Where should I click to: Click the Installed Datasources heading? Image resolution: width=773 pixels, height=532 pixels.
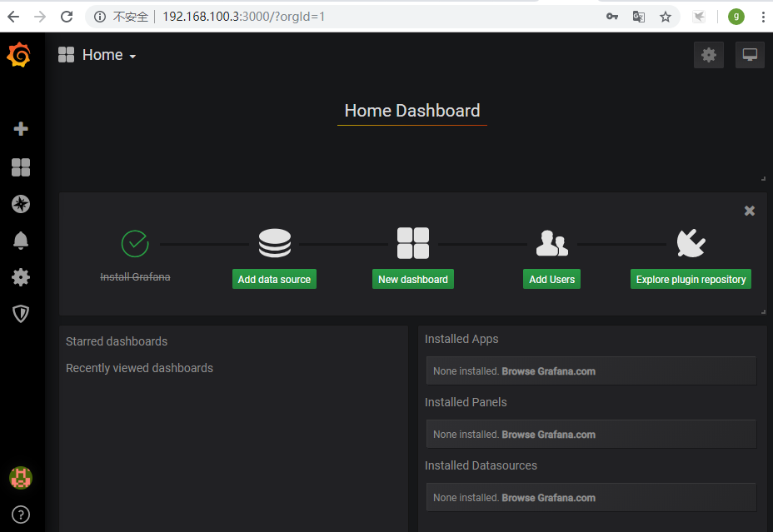[x=481, y=465]
